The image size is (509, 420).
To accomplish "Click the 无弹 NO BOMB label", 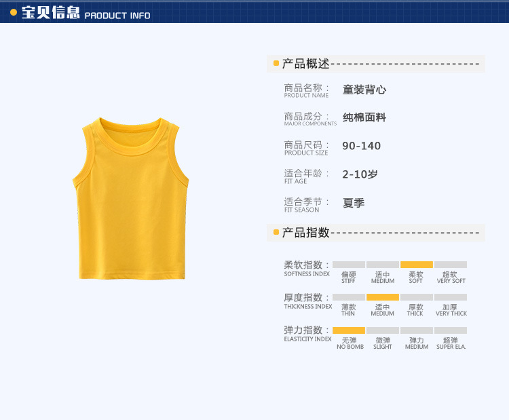I will coord(350,343).
